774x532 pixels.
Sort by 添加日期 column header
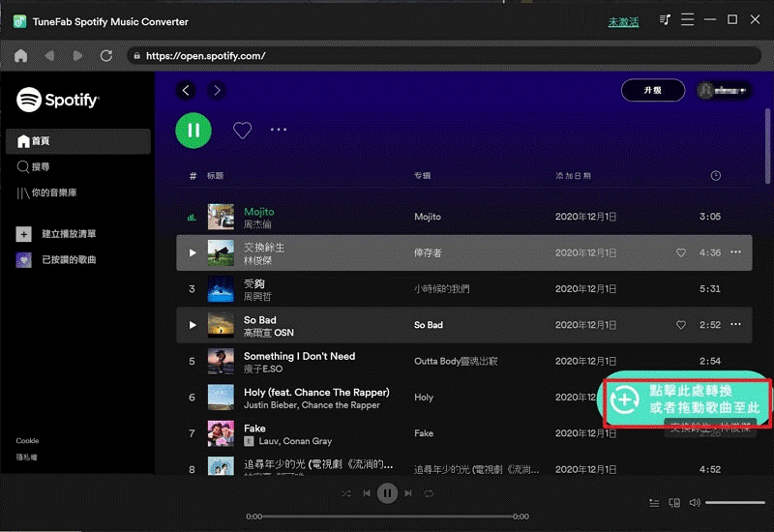point(573,176)
